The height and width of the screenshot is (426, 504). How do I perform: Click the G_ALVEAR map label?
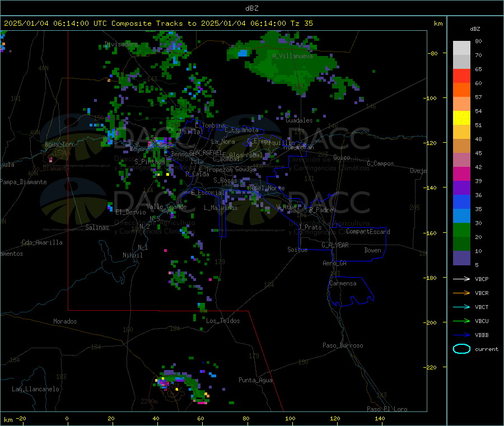[335, 245]
